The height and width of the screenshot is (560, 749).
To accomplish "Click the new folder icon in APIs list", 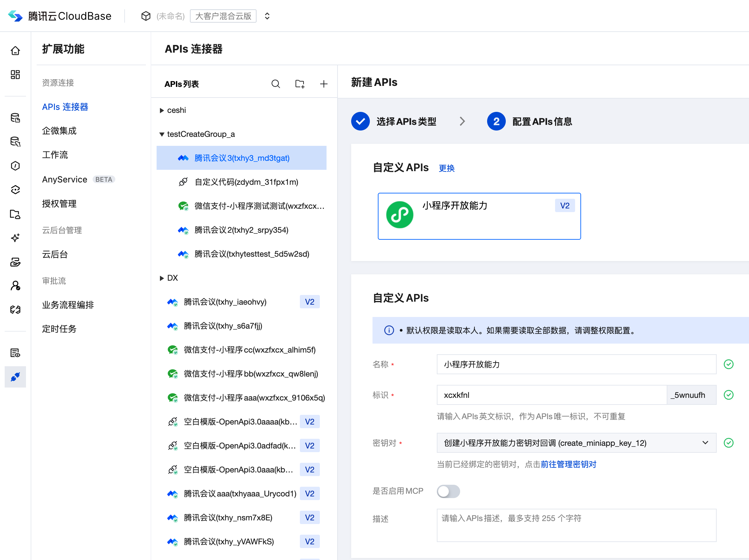I will 300,84.
